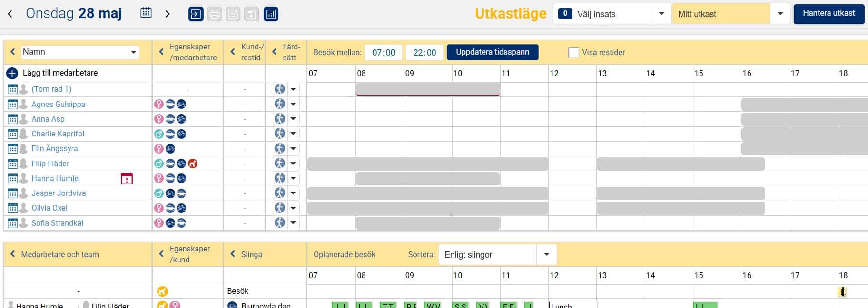
Task: Open the Enligt slingor sort dropdown
Action: point(546,254)
